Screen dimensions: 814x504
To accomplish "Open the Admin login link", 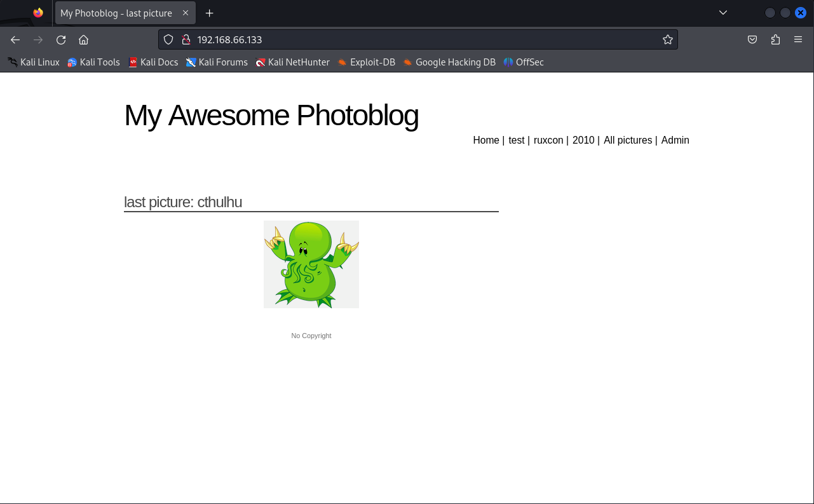I will coord(675,140).
